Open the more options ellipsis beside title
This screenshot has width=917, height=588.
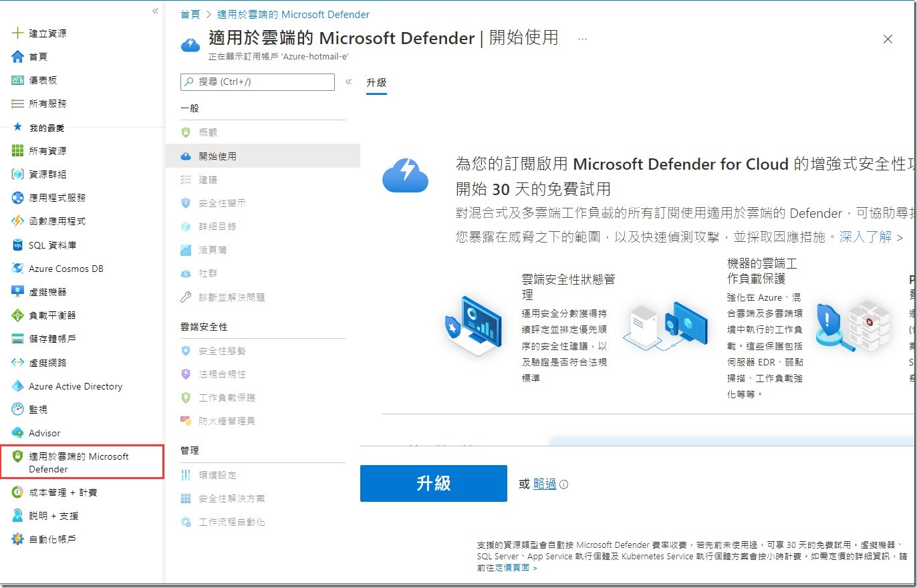click(582, 39)
